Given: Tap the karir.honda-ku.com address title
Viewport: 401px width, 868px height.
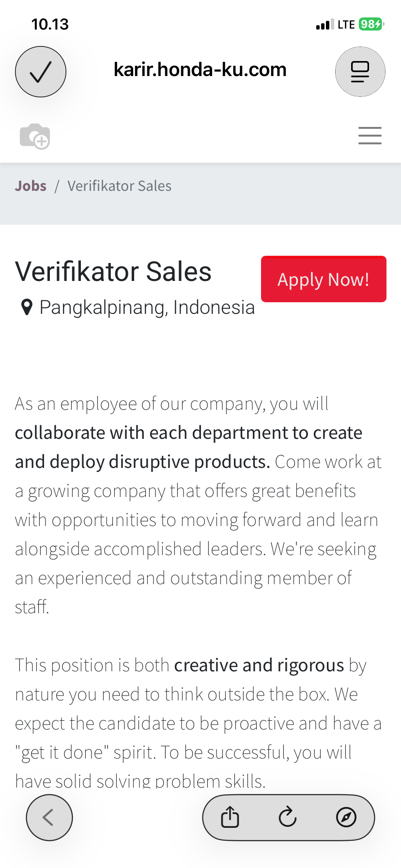Looking at the screenshot, I should [200, 70].
